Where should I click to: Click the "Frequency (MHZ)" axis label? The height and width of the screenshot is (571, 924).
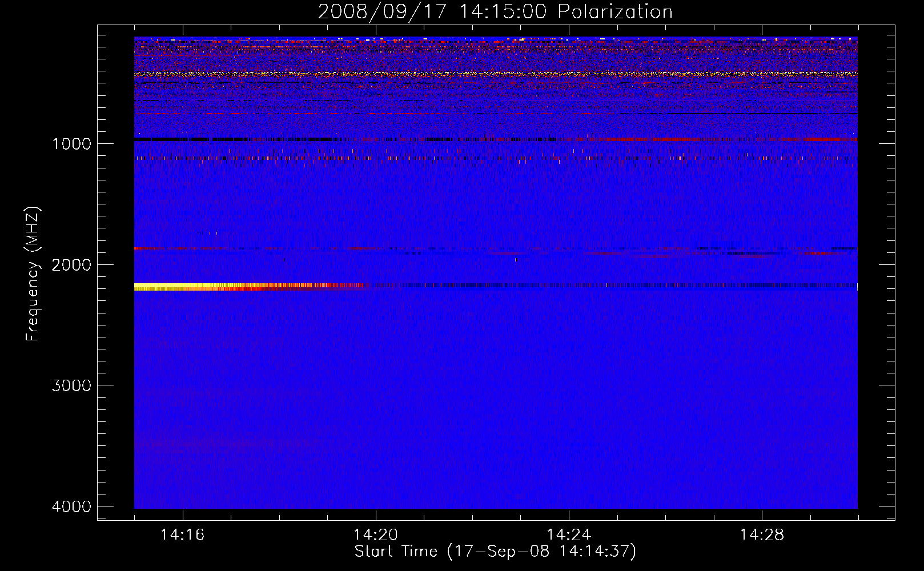(33, 274)
